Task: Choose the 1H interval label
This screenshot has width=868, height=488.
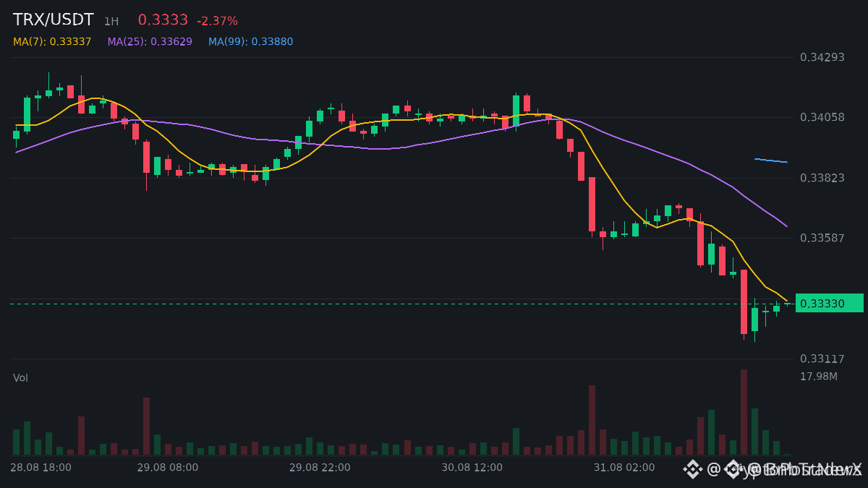Action: pyautogui.click(x=111, y=22)
